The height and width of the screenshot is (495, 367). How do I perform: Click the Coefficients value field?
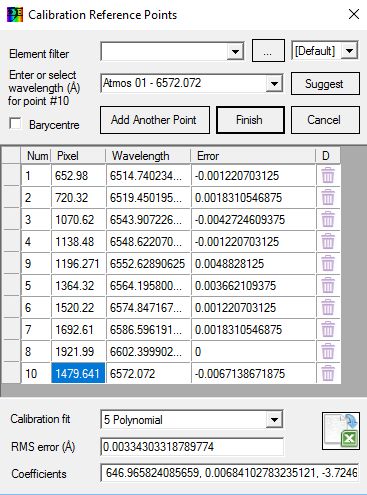click(x=230, y=472)
